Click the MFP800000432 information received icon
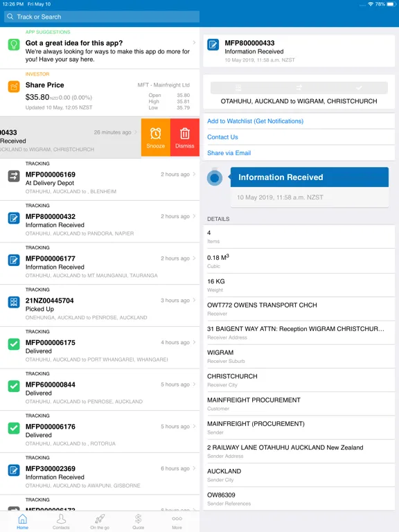 [x=14, y=218]
